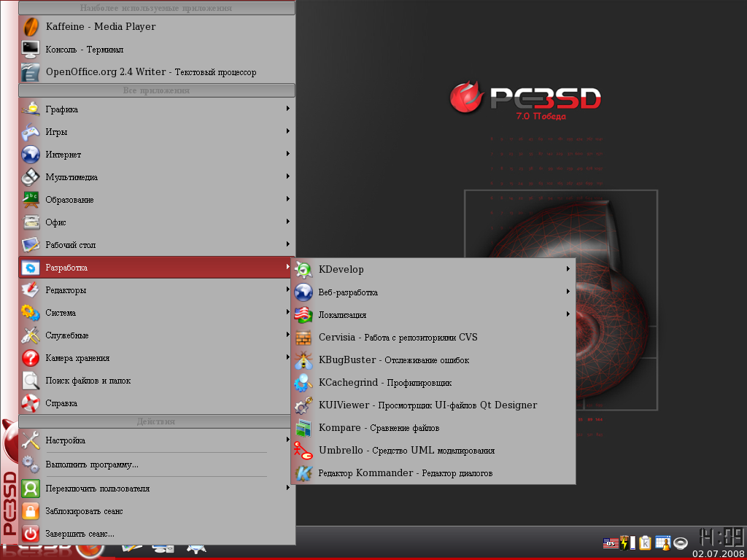The height and width of the screenshot is (560, 747).
Task: Launch Kompare file comparison icon
Action: pos(303,428)
